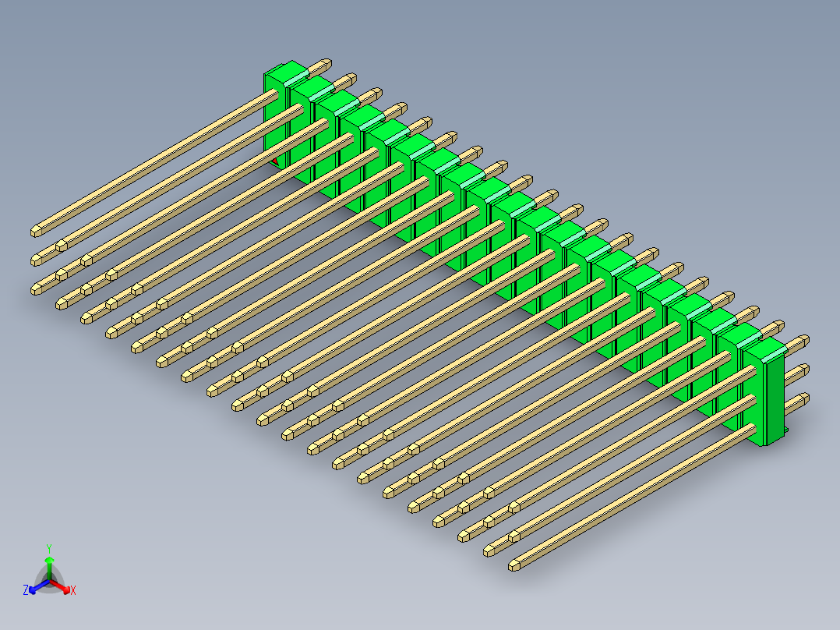Click the green Y axis arrow of the triad
The width and height of the screenshot is (840, 630).
[49, 567]
